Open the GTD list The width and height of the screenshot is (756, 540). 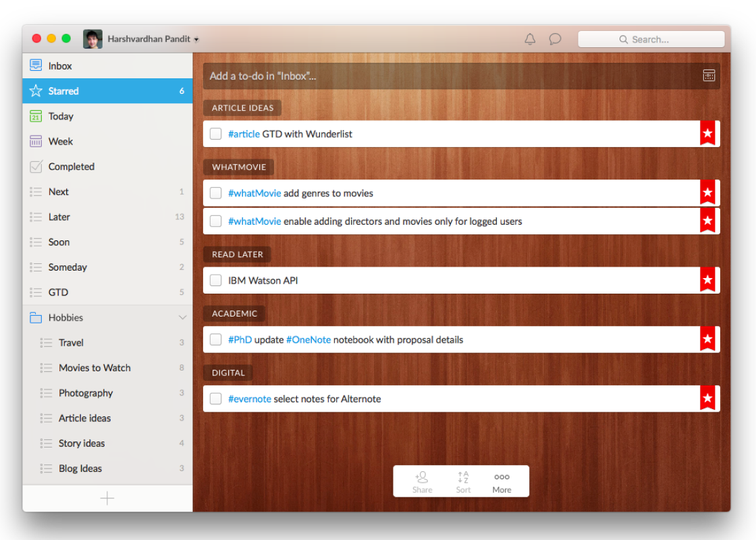coord(107,292)
